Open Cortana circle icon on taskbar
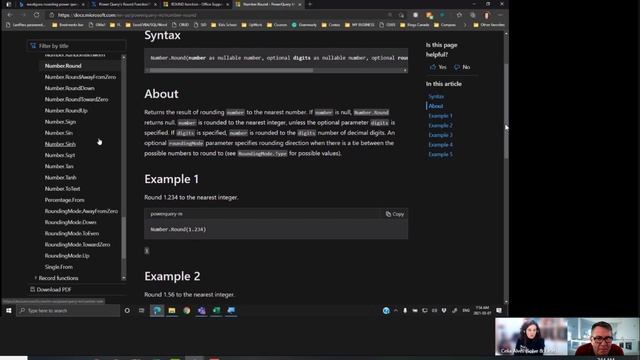640x360 pixels. [x=127, y=311]
